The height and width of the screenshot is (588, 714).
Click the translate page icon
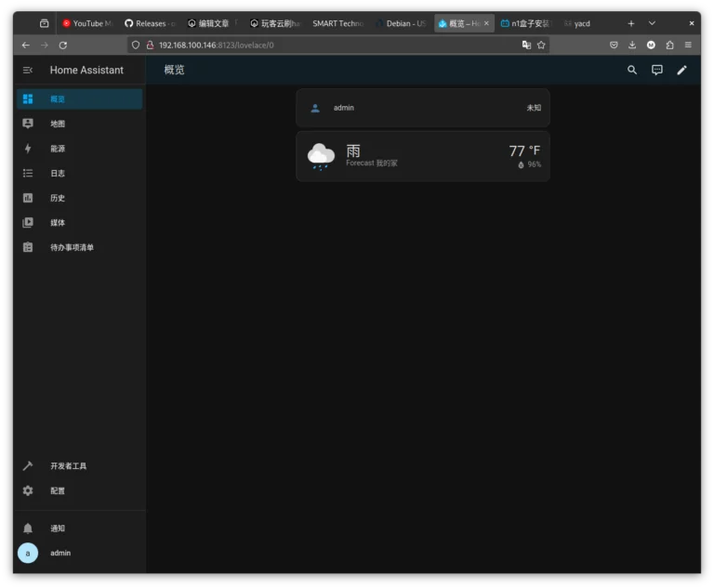coord(526,45)
